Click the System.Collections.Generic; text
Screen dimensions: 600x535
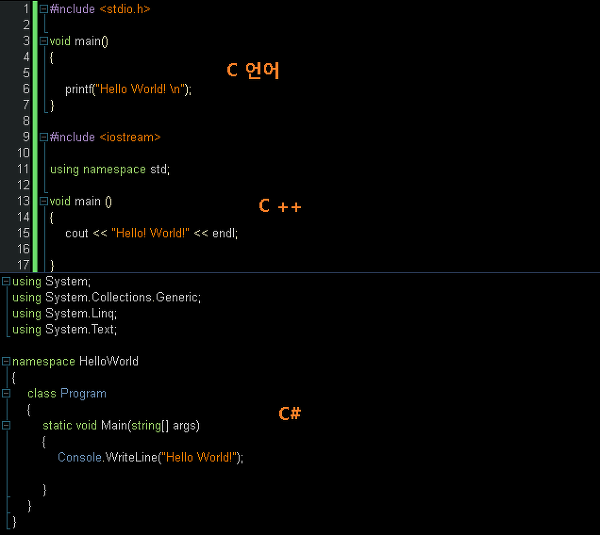click(x=123, y=297)
